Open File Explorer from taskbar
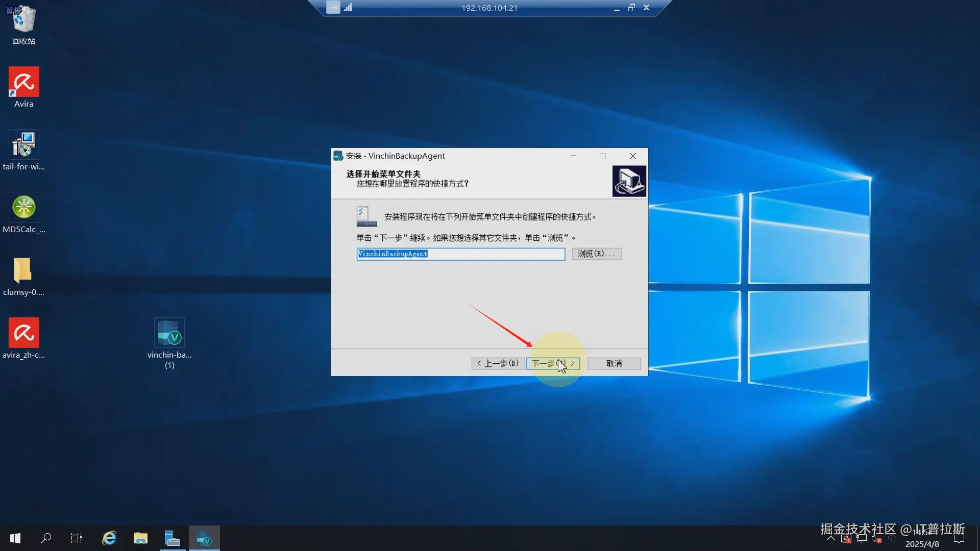980x551 pixels. click(140, 538)
